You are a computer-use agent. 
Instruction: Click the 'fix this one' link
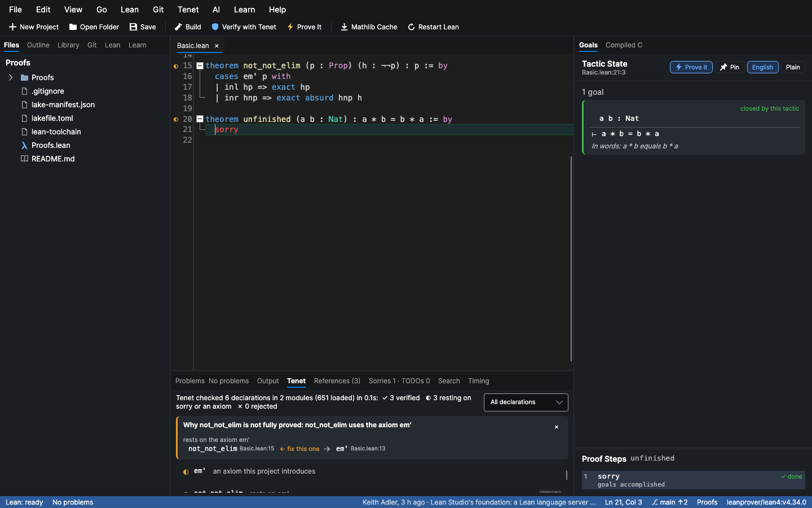click(x=299, y=449)
